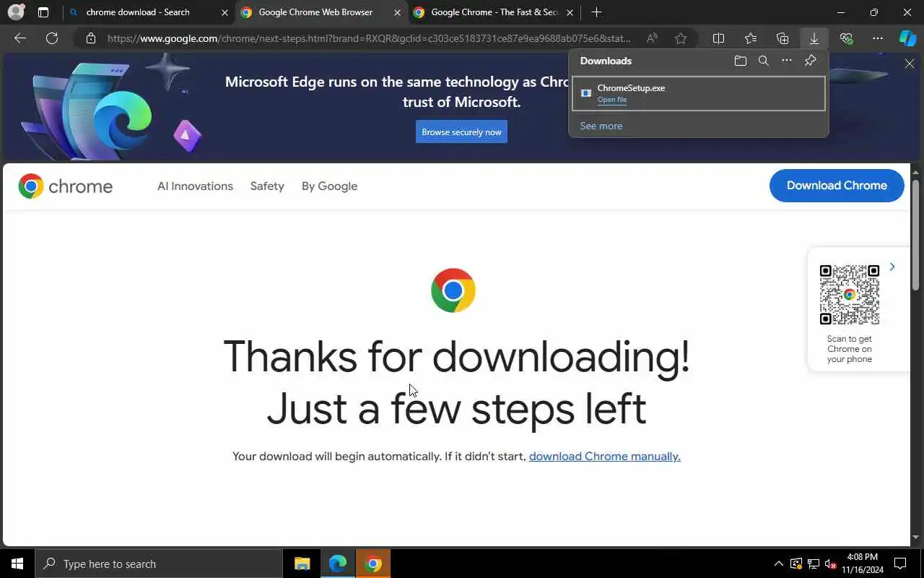Viewport: 924px width, 578px height.
Task: Open Collections panel
Action: click(x=783, y=38)
